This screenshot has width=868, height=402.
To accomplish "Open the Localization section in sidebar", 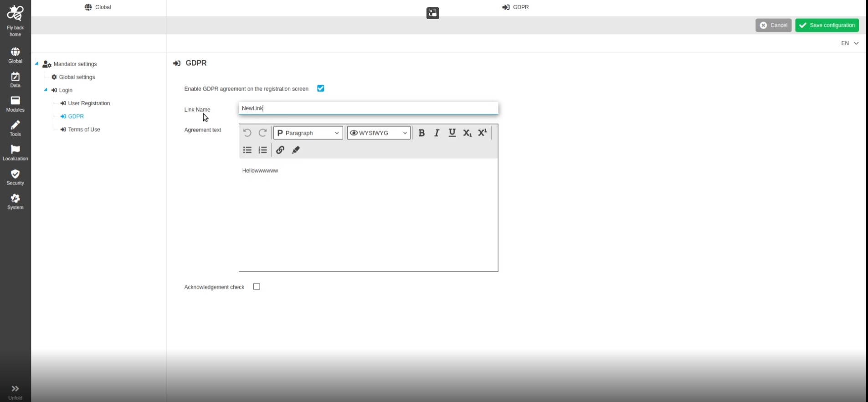I will (x=15, y=153).
